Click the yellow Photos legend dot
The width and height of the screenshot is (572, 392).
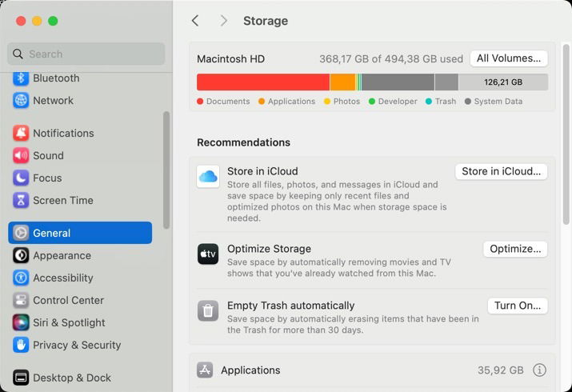(x=327, y=102)
